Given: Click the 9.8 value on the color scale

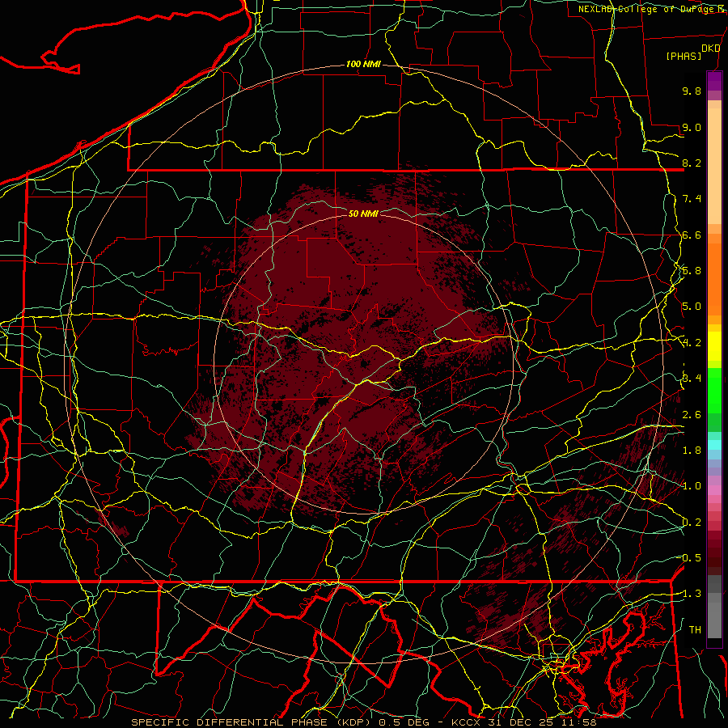Looking at the screenshot, I should [692, 91].
